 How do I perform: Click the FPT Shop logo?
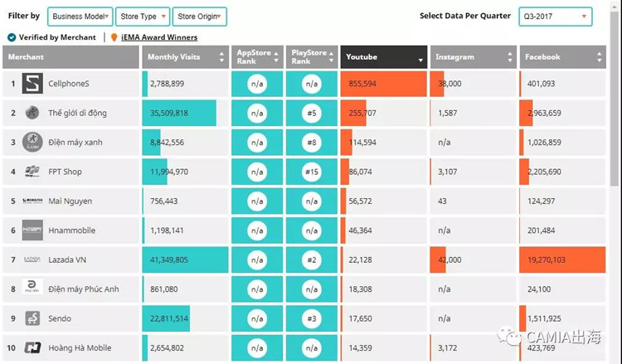(x=32, y=172)
